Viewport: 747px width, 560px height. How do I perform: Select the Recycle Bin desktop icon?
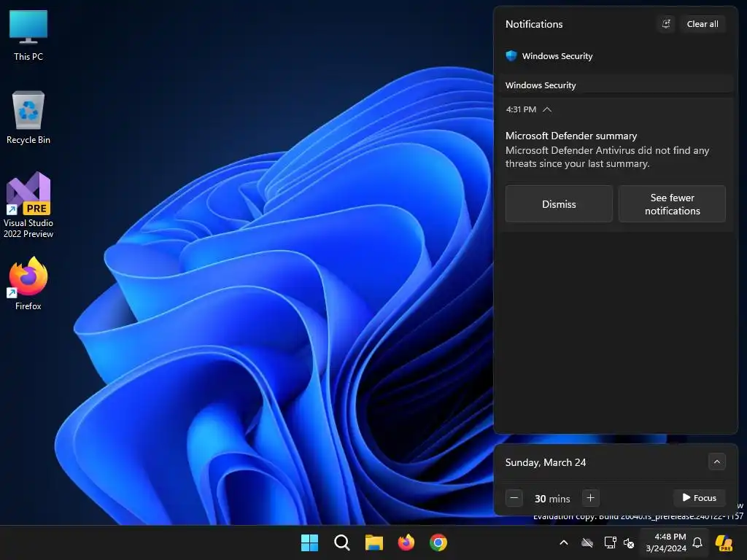pos(28,117)
